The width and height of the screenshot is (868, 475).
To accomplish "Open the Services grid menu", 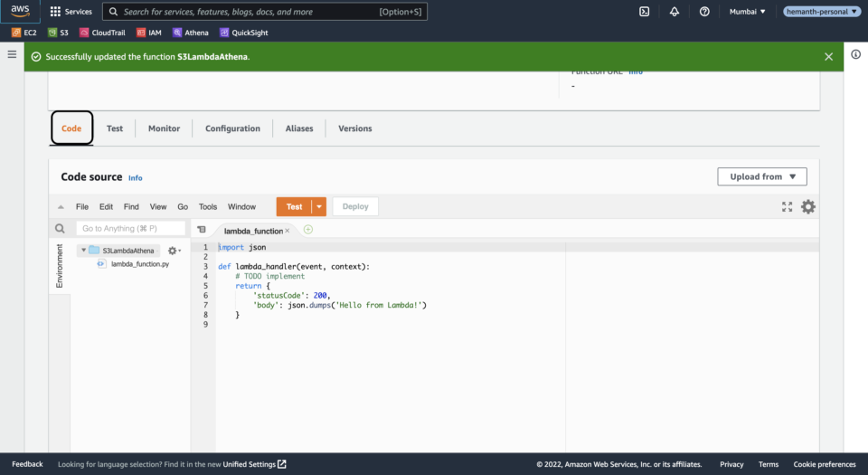I will (x=71, y=12).
